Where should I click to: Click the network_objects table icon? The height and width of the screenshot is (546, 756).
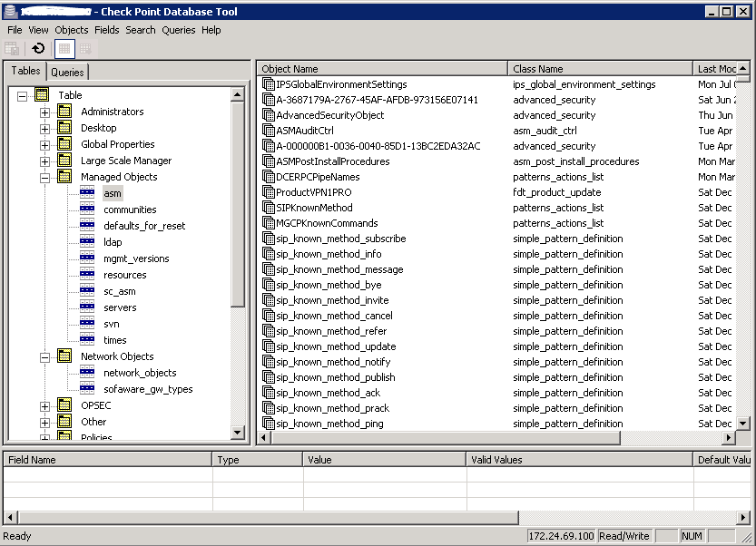[87, 373]
